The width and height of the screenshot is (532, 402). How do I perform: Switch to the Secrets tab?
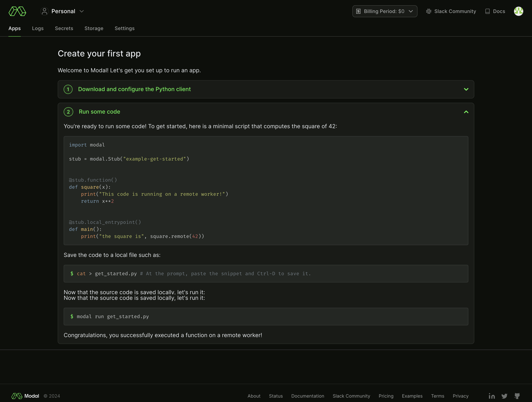tap(64, 28)
